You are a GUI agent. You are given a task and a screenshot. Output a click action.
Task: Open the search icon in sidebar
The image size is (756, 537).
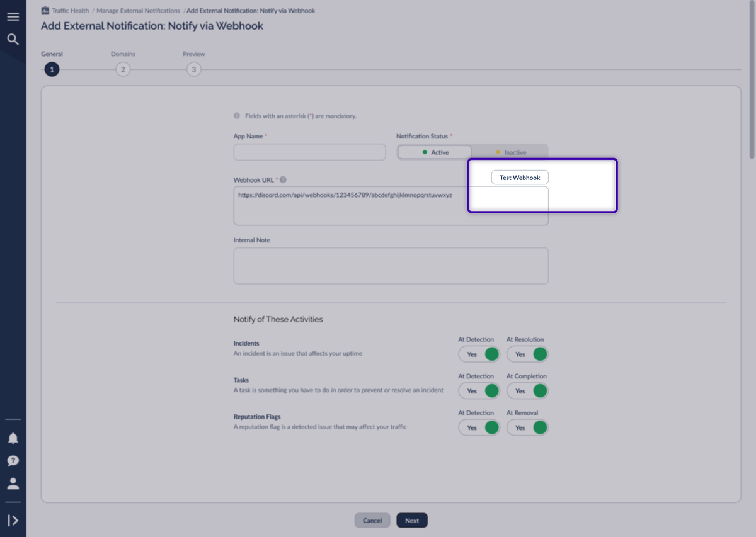click(x=13, y=39)
